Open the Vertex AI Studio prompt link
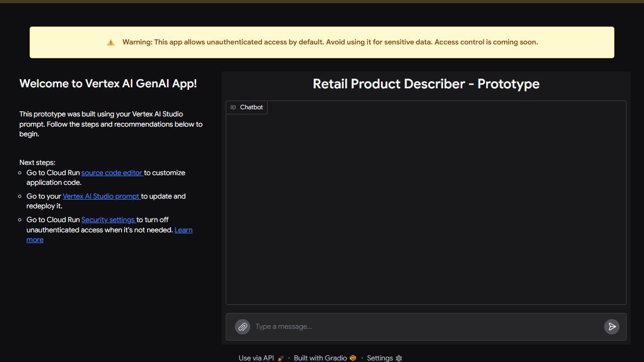 pos(102,196)
